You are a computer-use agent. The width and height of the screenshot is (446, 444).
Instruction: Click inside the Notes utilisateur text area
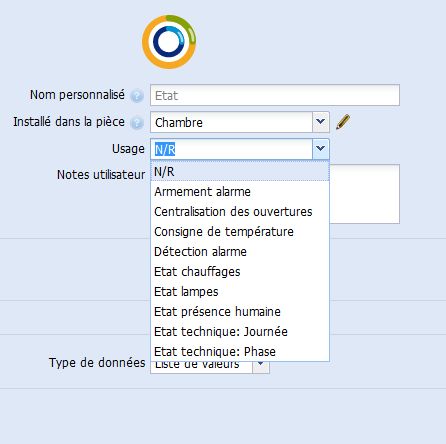click(364, 194)
